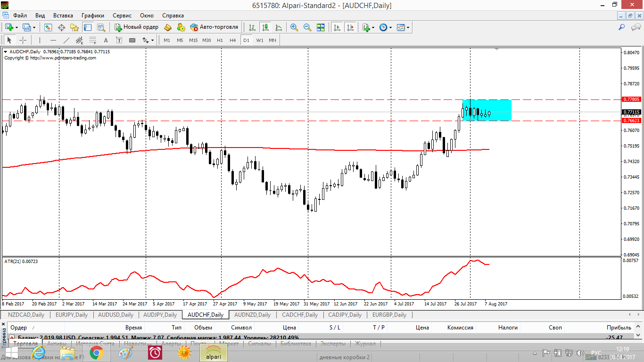Select the Fibonacci retracement tool
The image size is (644, 362).
92,40
